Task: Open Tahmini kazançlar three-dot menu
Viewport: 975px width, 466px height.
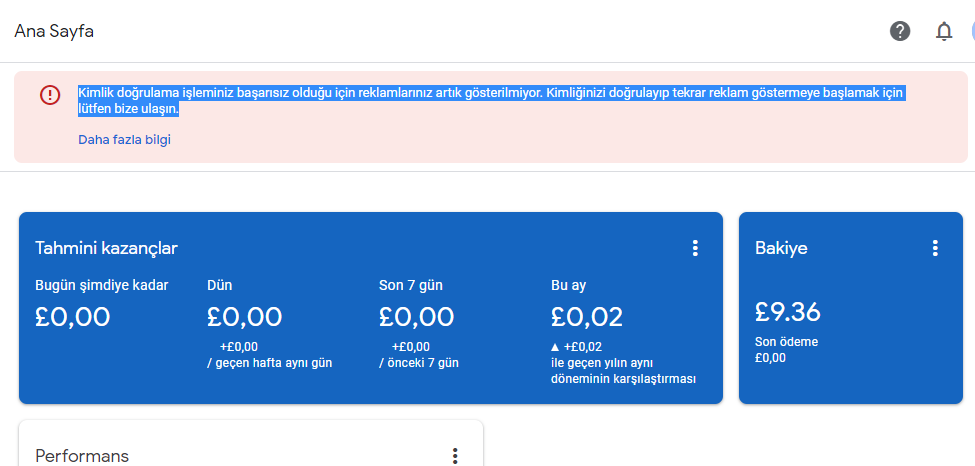Action: click(695, 248)
